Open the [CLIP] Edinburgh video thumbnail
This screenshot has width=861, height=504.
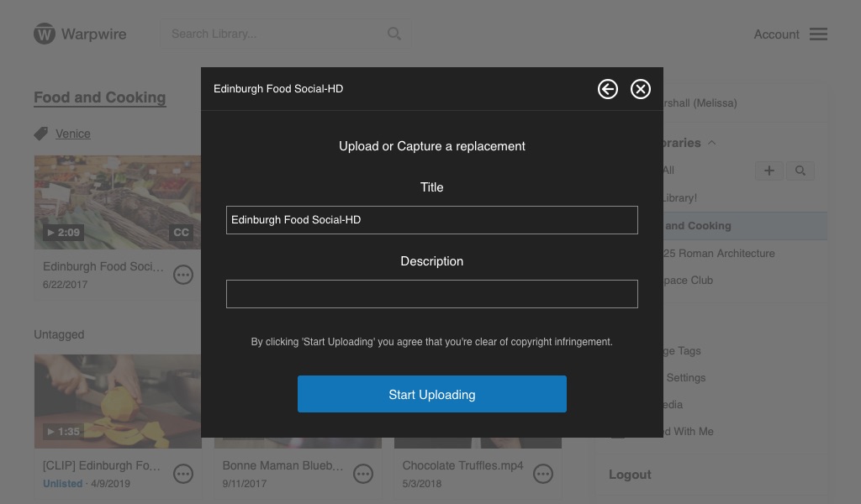tap(118, 402)
